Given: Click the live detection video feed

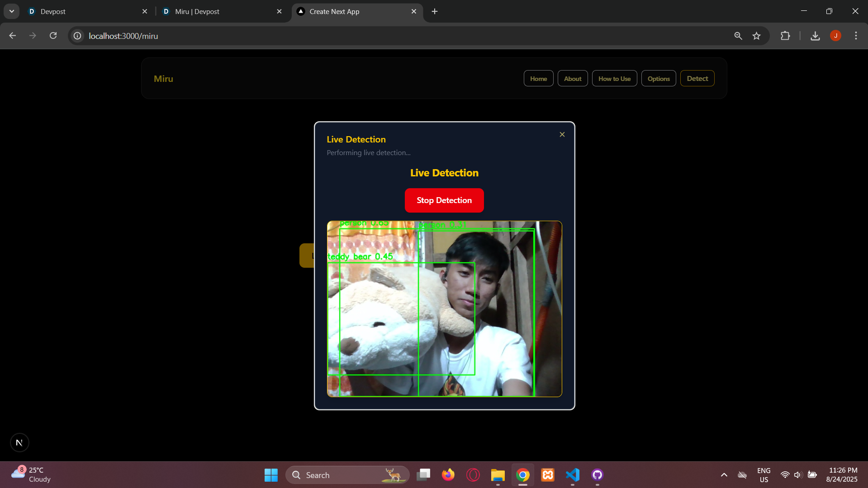Looking at the screenshot, I should click(444, 309).
